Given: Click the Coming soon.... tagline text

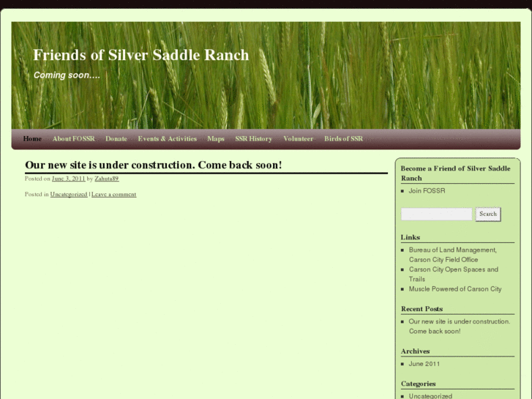Looking at the screenshot, I should tap(67, 75).
